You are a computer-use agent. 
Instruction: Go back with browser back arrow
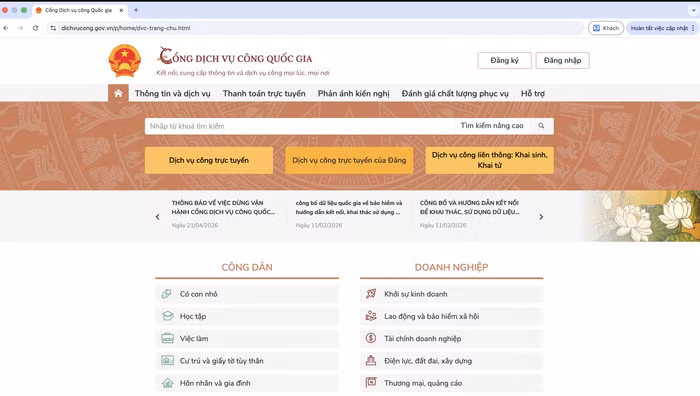[x=6, y=28]
